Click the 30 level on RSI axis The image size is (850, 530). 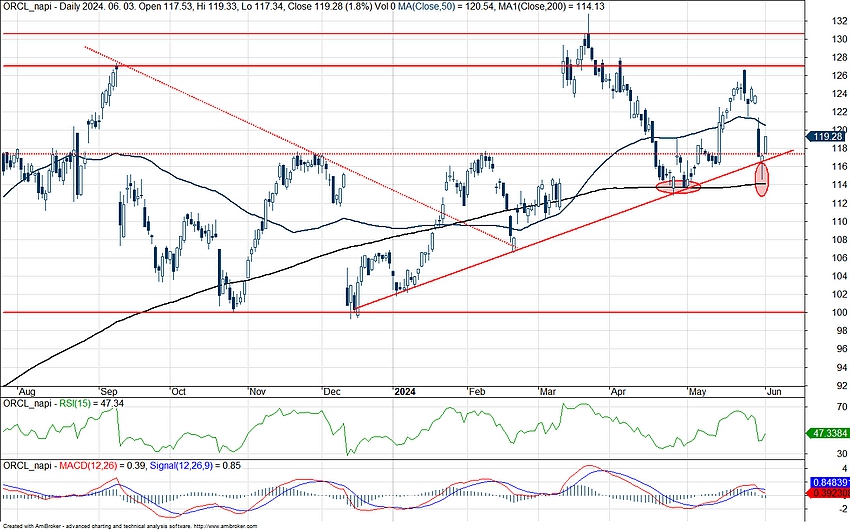click(842, 454)
